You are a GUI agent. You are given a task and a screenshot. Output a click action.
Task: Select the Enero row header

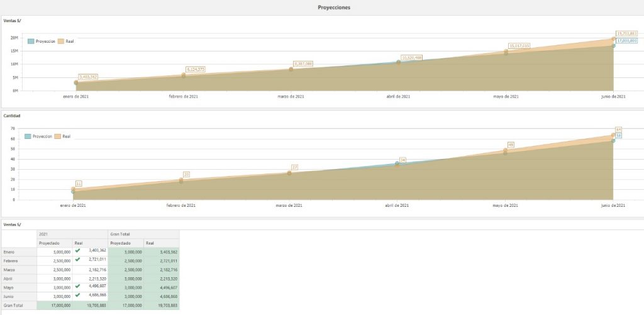point(18,251)
